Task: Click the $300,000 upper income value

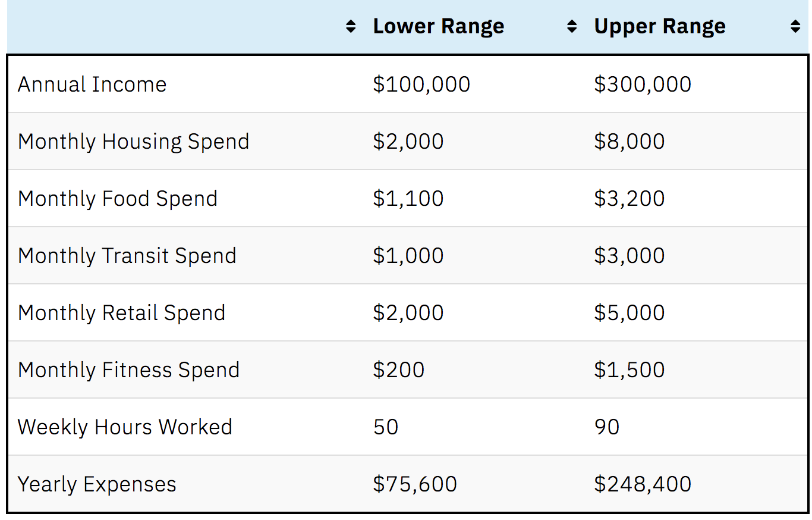Action: pyautogui.click(x=643, y=84)
